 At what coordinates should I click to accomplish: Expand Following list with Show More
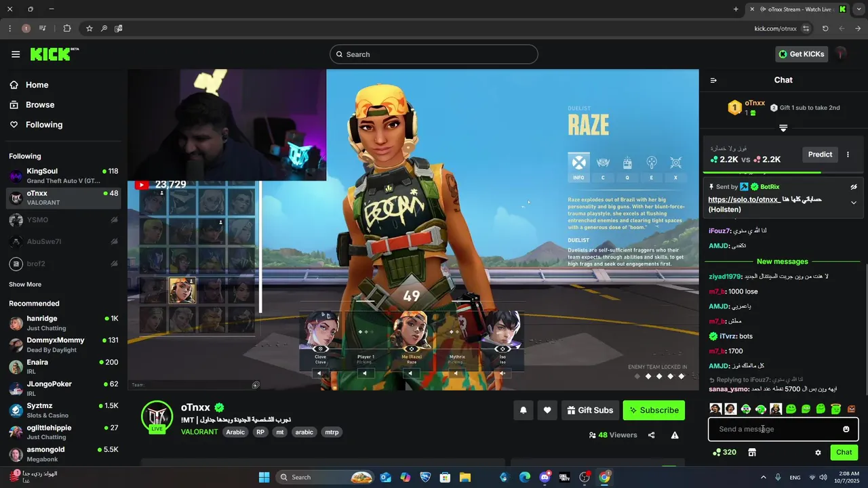25,285
